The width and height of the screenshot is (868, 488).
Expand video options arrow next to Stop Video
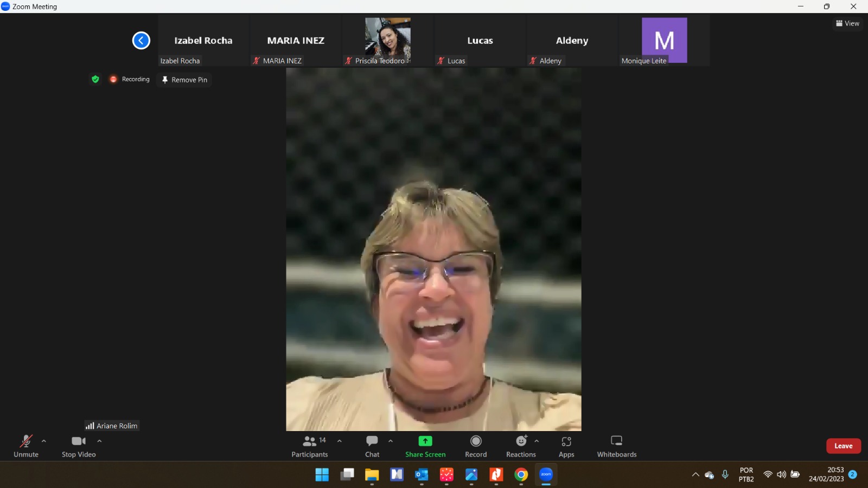[99, 441]
